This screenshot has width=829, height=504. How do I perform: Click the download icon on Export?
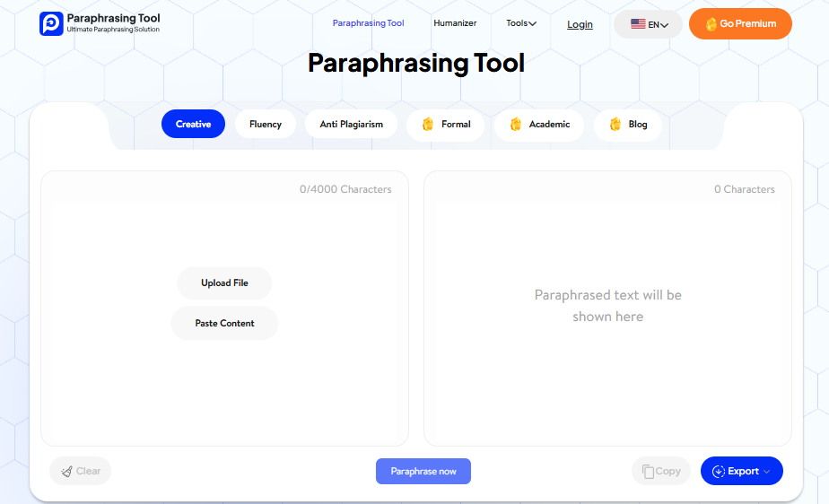coord(719,471)
